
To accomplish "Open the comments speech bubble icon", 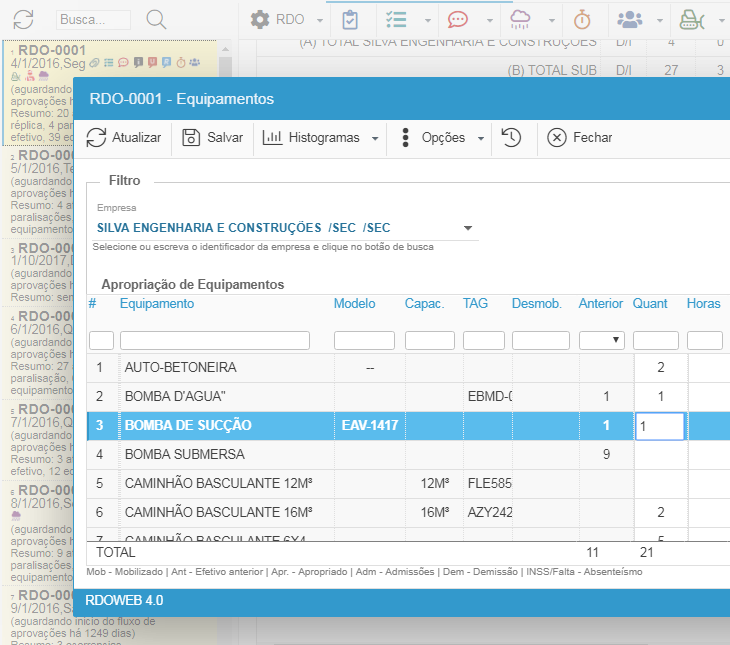I will (458, 19).
